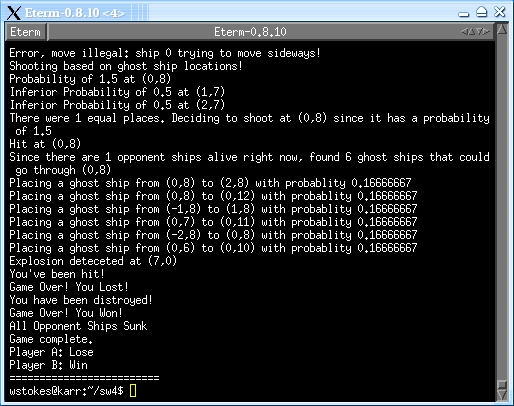Shade the window with the eject-shaped button

[482, 12]
